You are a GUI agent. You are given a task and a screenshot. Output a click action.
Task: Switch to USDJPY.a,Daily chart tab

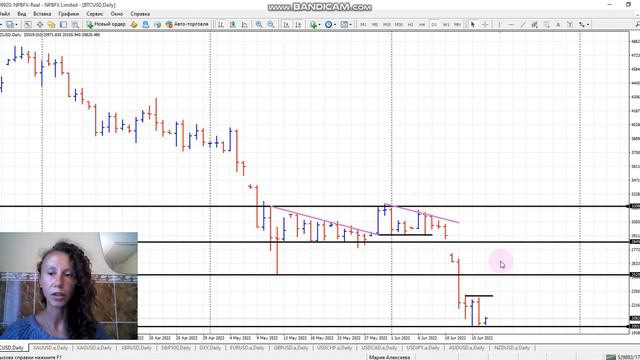point(423,348)
